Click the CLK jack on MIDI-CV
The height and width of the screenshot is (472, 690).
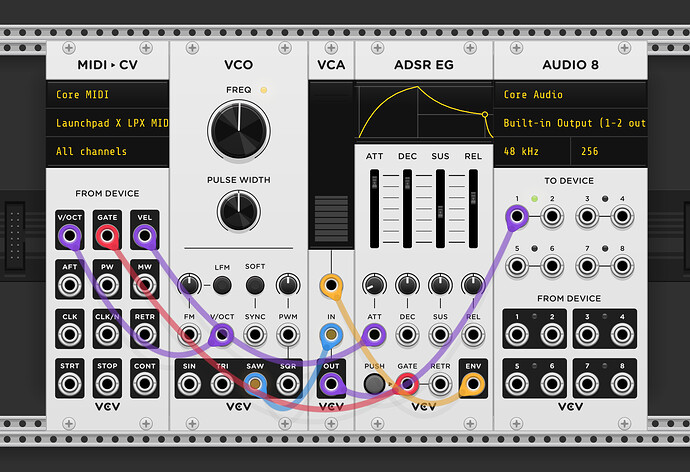pyautogui.click(x=70, y=335)
